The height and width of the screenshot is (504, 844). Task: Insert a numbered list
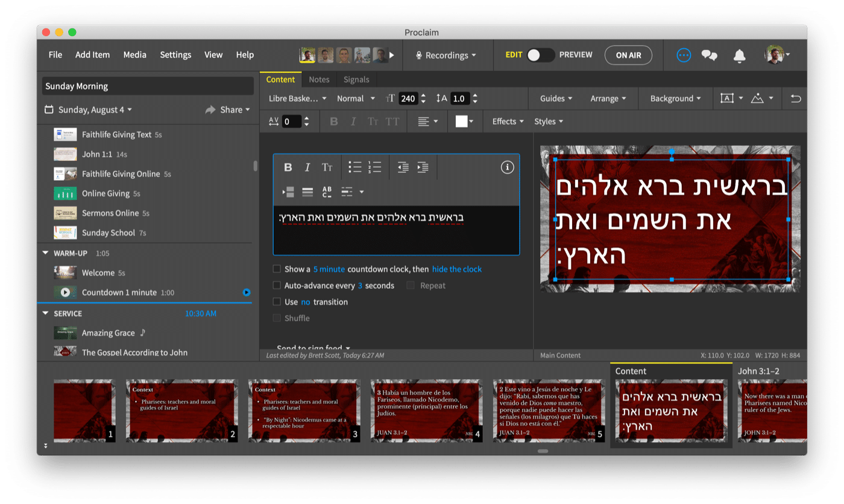(x=375, y=167)
